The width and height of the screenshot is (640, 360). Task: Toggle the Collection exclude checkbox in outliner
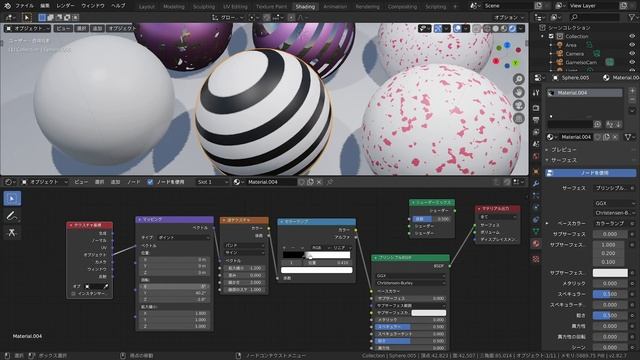[x=551, y=36]
